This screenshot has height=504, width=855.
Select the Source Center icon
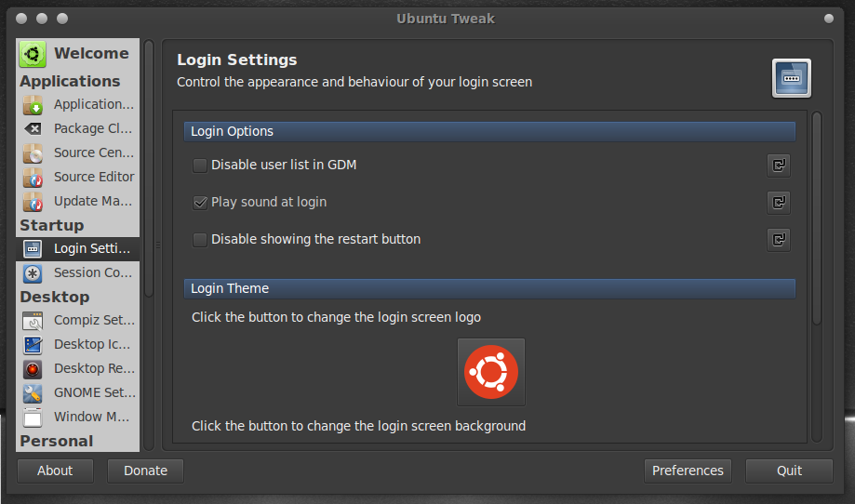(x=33, y=153)
